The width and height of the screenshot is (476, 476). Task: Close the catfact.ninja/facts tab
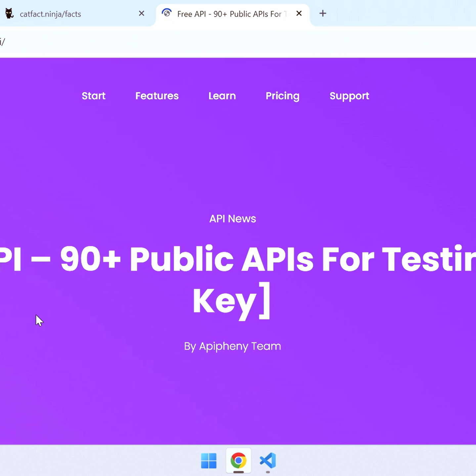pos(142,14)
